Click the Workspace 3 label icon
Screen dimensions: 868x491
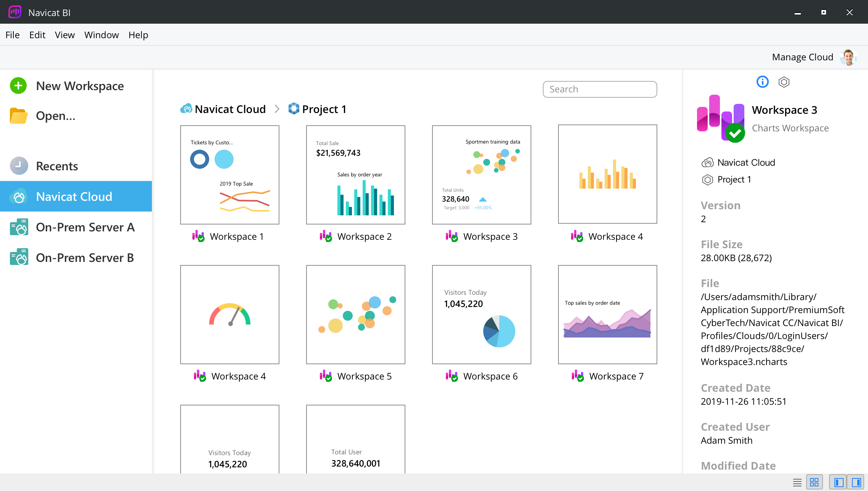[x=452, y=236]
